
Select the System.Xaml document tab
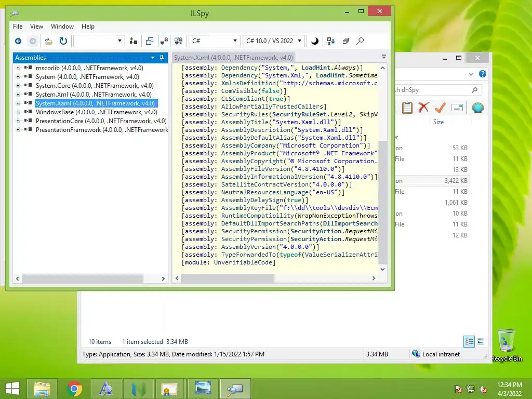pyautogui.click(x=233, y=58)
